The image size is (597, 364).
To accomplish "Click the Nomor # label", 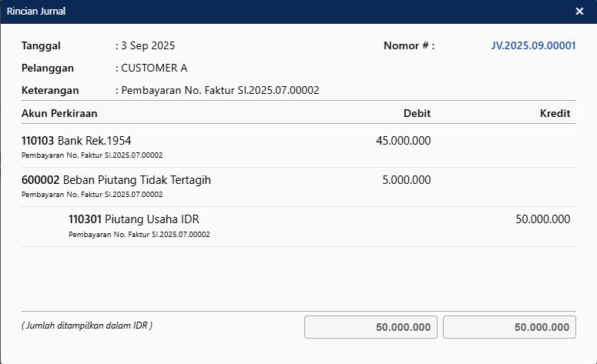I will pos(408,45).
